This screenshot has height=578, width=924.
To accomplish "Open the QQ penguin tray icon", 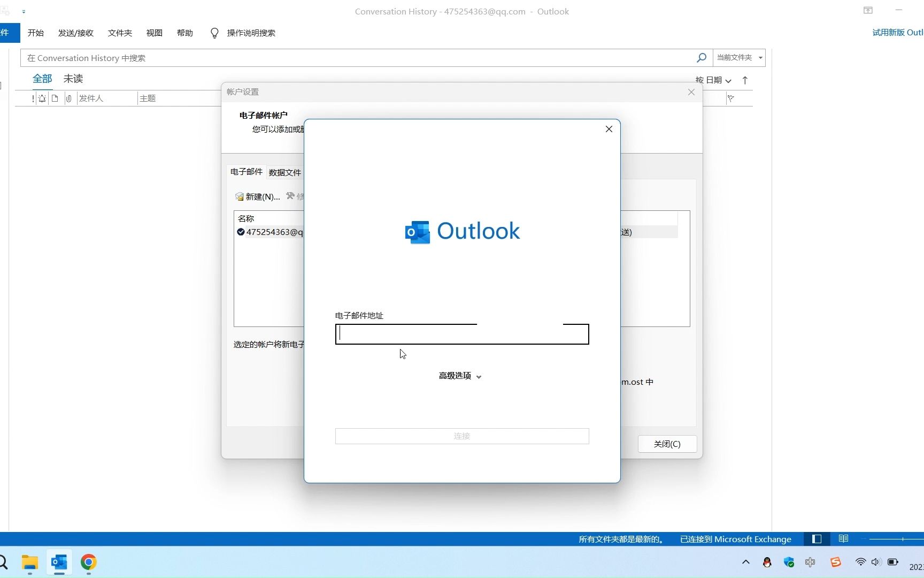I will click(x=767, y=562).
